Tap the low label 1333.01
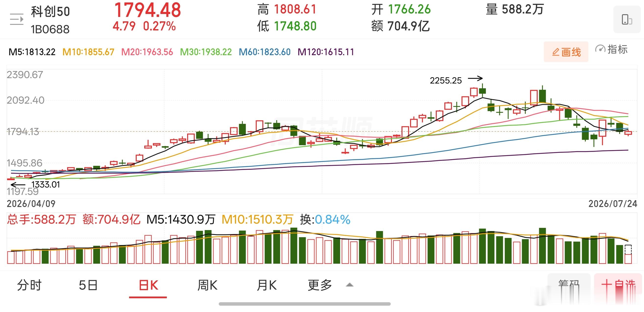The image size is (644, 312). pos(46,184)
